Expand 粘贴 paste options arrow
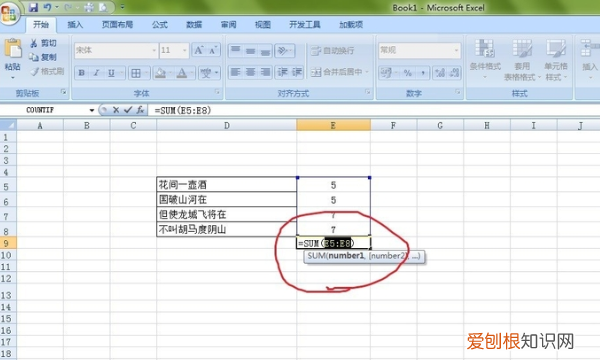 tap(13, 78)
